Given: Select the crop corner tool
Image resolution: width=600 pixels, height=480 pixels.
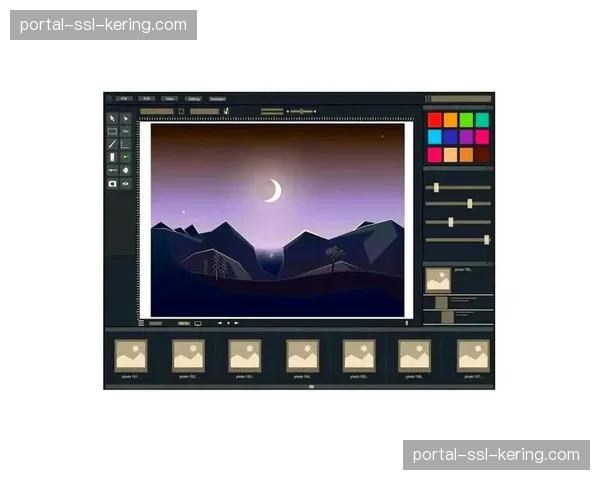Looking at the screenshot, I should point(125,144).
